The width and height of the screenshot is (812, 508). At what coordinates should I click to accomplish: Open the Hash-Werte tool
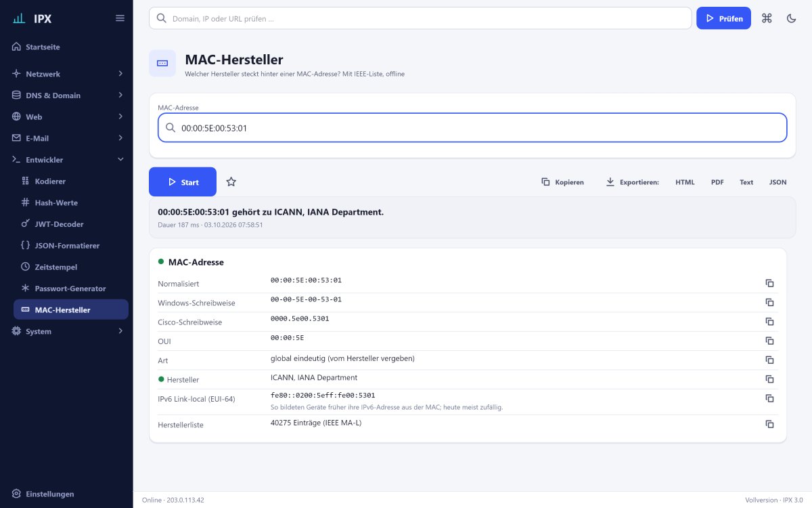[x=71, y=203]
